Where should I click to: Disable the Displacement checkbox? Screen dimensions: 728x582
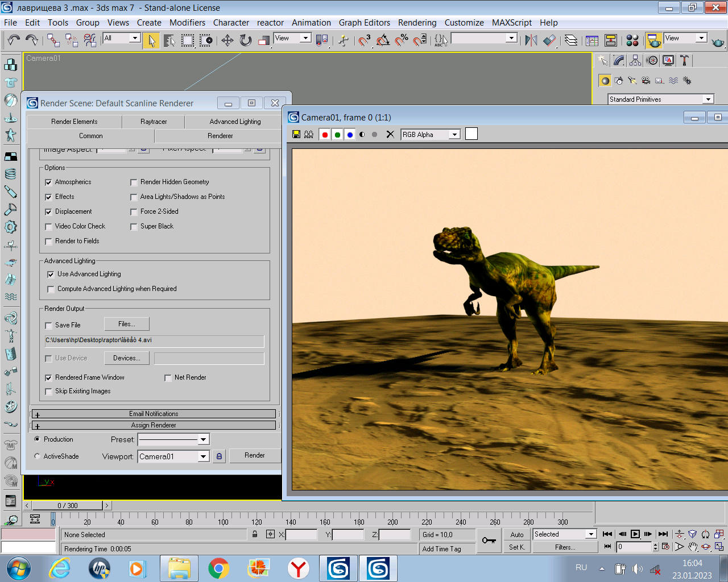coord(48,212)
